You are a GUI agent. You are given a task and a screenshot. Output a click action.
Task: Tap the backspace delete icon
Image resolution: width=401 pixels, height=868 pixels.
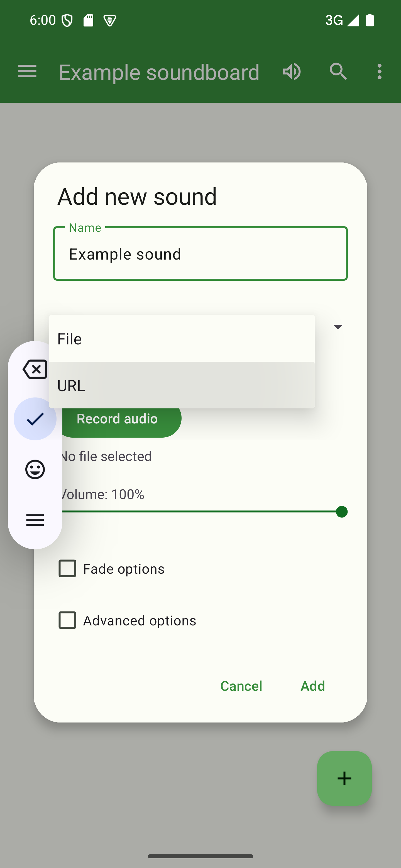(35, 369)
